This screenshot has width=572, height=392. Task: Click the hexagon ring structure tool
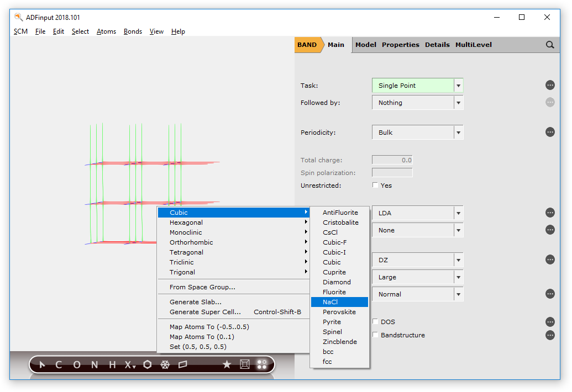[x=148, y=365]
